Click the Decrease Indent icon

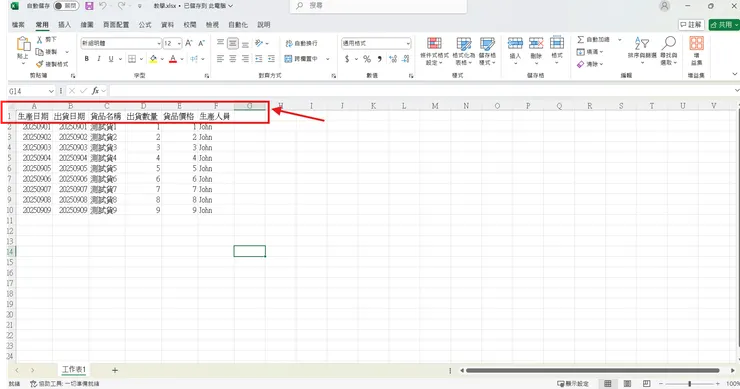tap(258, 59)
